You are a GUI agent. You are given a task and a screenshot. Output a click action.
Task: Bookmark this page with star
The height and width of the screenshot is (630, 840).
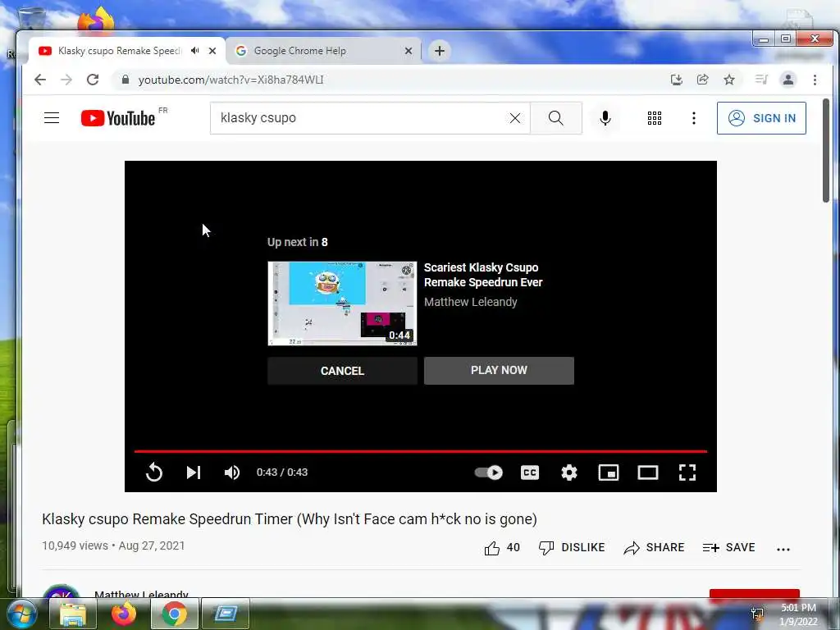[x=729, y=80]
